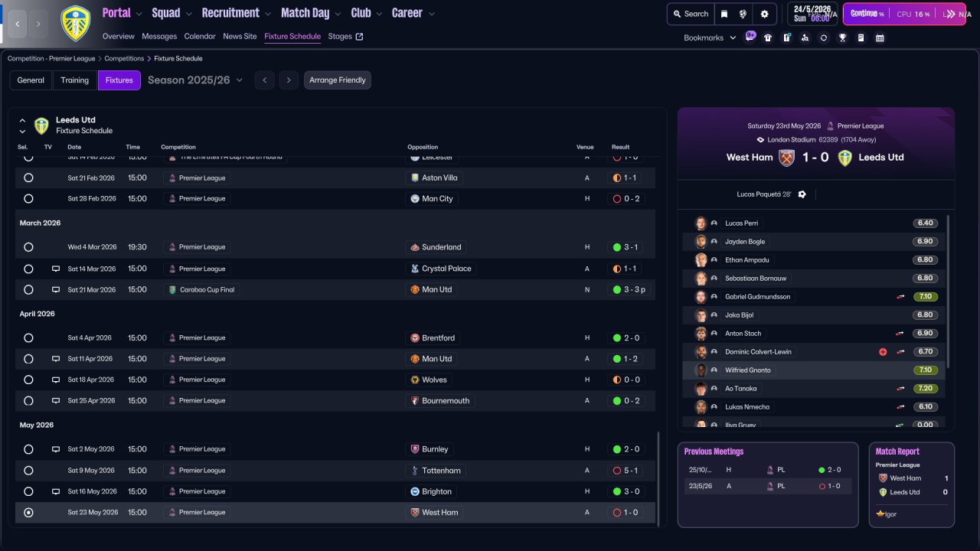Click the injury icon beside Dominic Calvert-Lewin
Screen dimensions: 980x551
pyautogui.click(x=883, y=352)
